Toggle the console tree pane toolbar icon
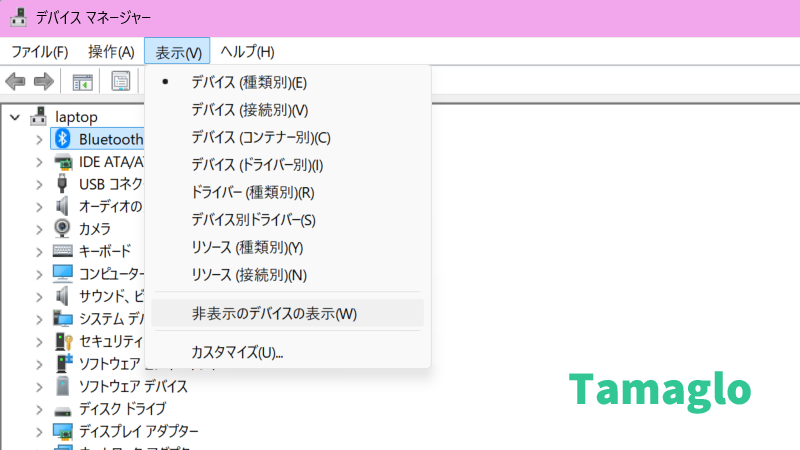 pyautogui.click(x=82, y=81)
